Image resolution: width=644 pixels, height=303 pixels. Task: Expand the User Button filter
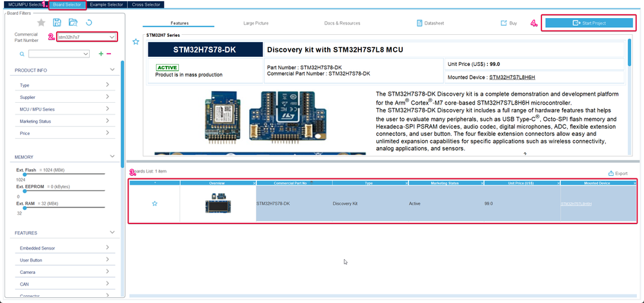[107, 260]
